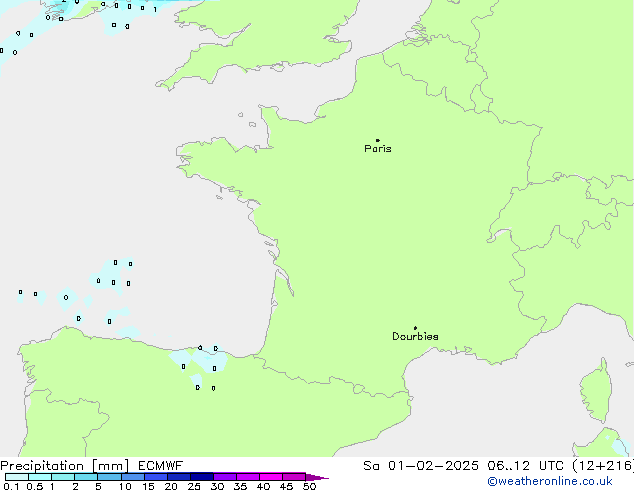This screenshot has width=634, height=490.
Task: Select the Dourbies label on the map
Action: tap(415, 337)
